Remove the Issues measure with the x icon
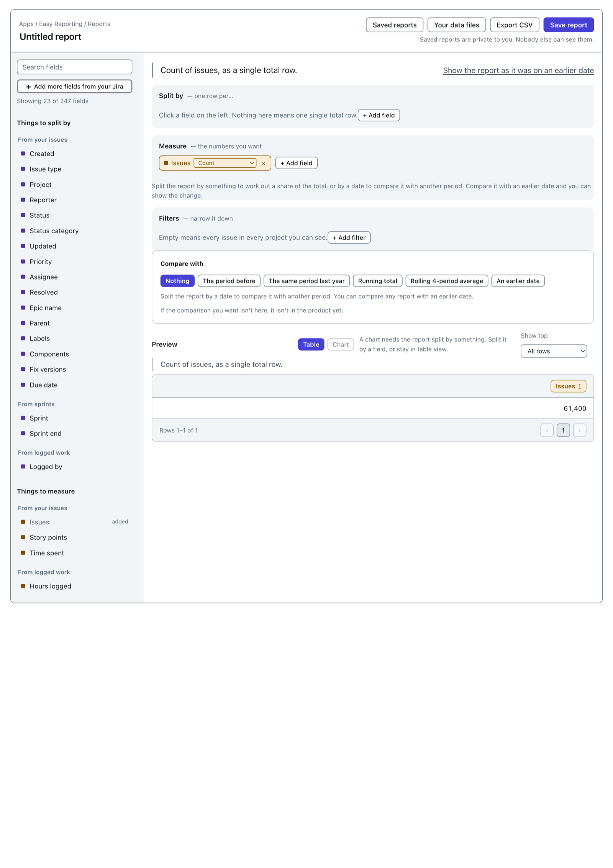The image size is (613, 868). pyautogui.click(x=264, y=163)
